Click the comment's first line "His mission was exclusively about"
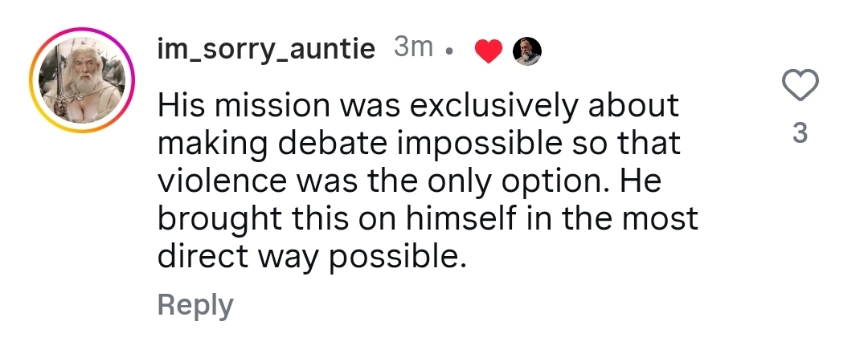868x354 pixels. [x=419, y=106]
